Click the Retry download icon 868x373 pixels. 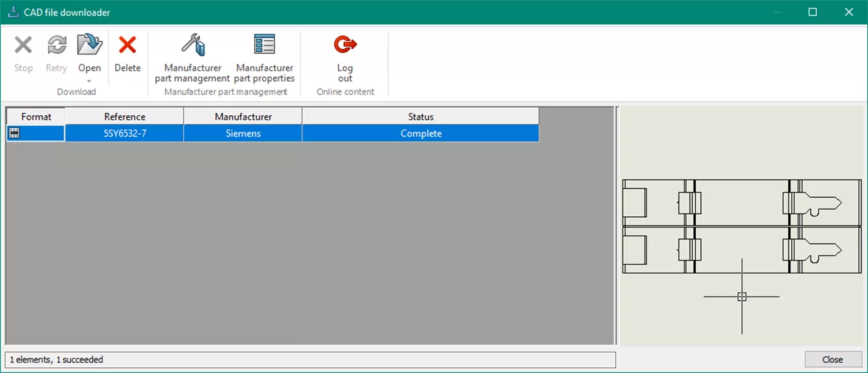(x=56, y=45)
